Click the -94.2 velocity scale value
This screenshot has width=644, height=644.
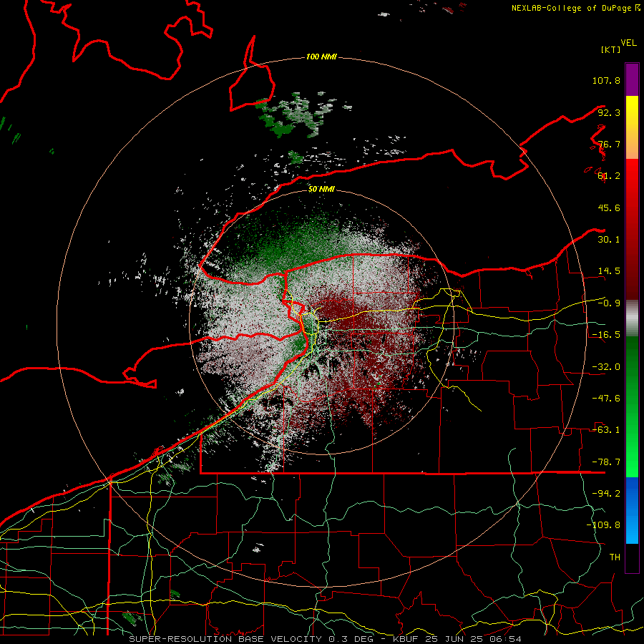(606, 494)
